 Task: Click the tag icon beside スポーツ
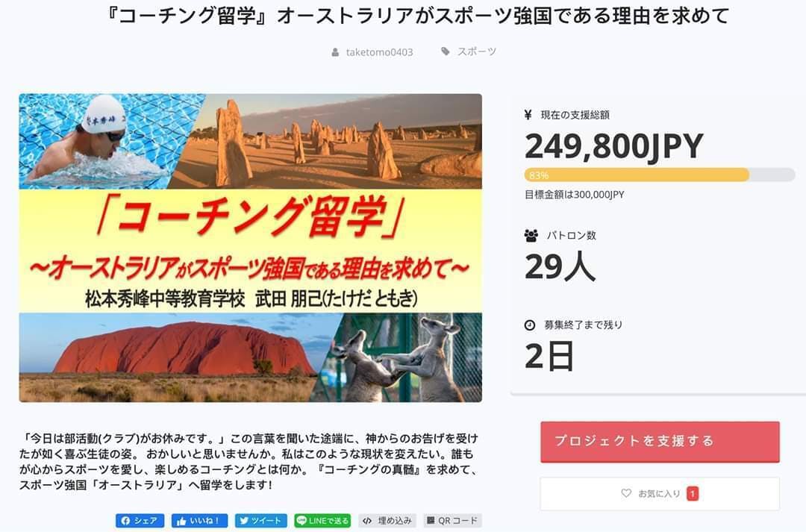click(x=446, y=51)
